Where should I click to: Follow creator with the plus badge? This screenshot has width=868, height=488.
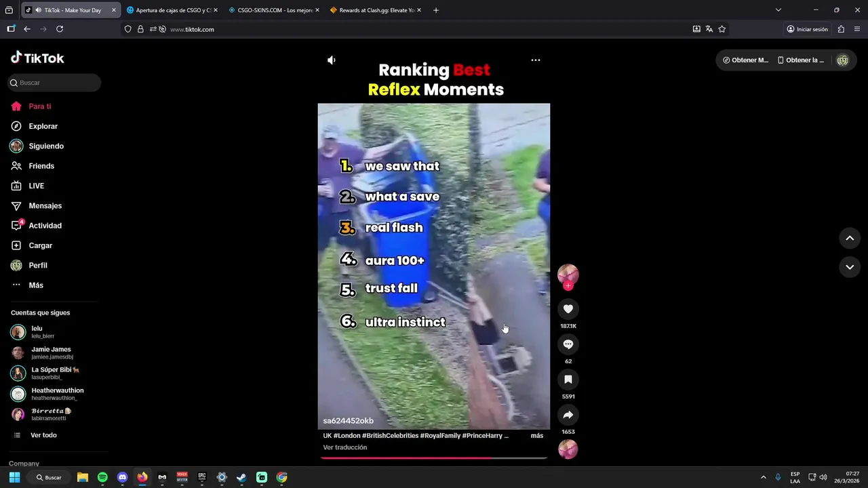(x=568, y=286)
